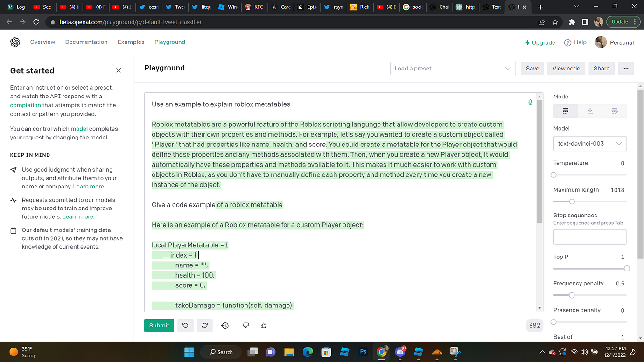Click the Stop sequences input field
This screenshot has height=362, width=644.
589,237
